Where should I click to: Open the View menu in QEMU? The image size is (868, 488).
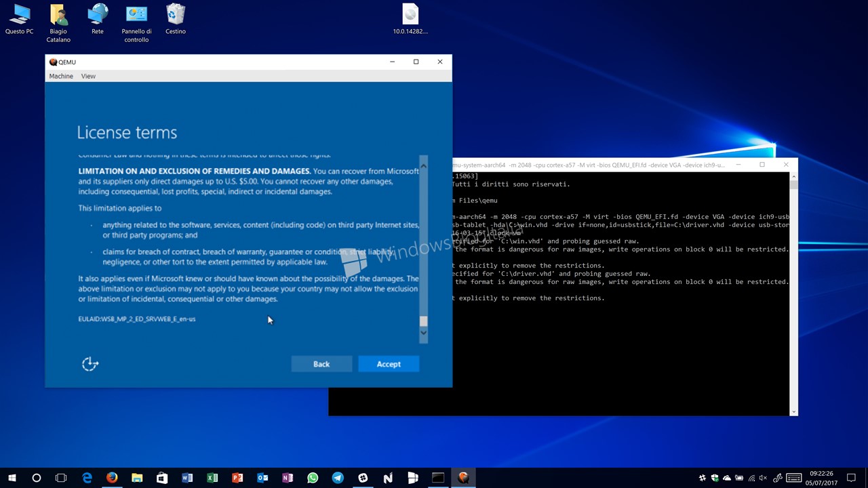88,76
